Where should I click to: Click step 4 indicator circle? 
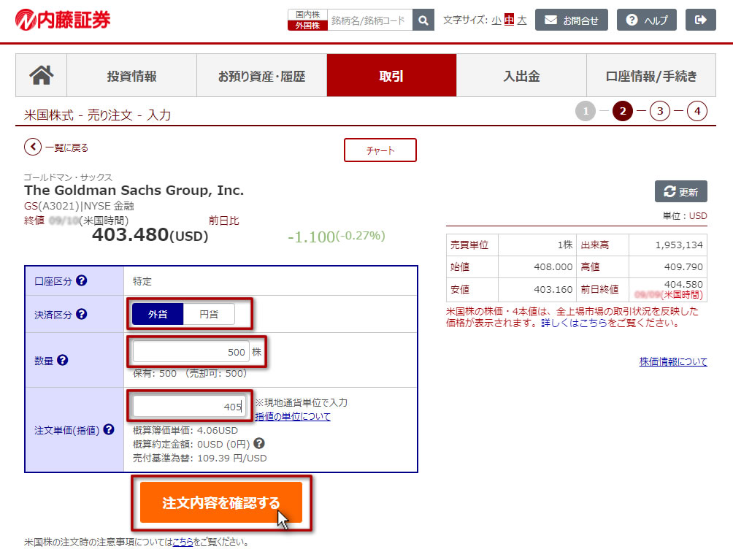[x=697, y=111]
